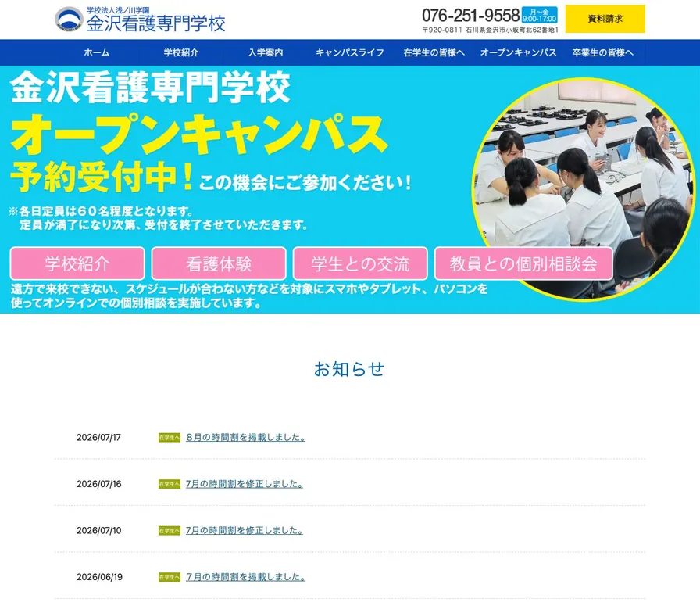The image size is (700, 602).
Task: Click the 在学生へ tag on 2026/07/16 row
Action: (170, 484)
